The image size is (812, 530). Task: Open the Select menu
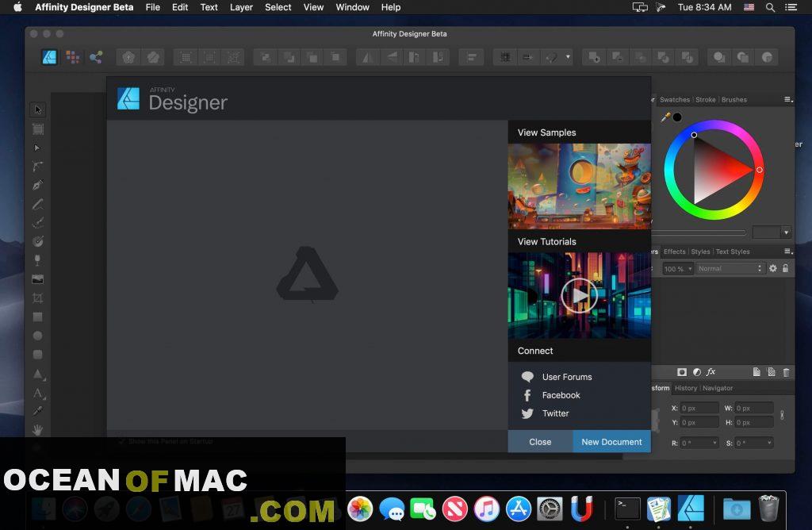pos(278,7)
